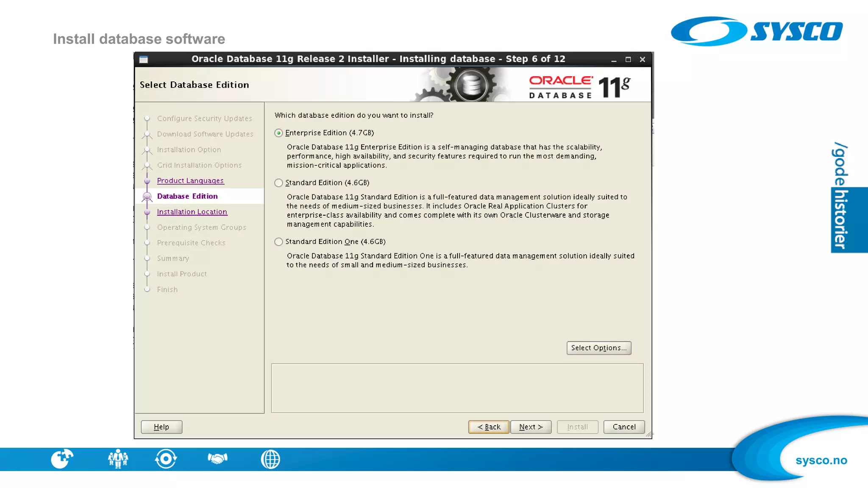Click the puzzle piece icon in footer
This screenshot has width=868, height=488.
(62, 459)
